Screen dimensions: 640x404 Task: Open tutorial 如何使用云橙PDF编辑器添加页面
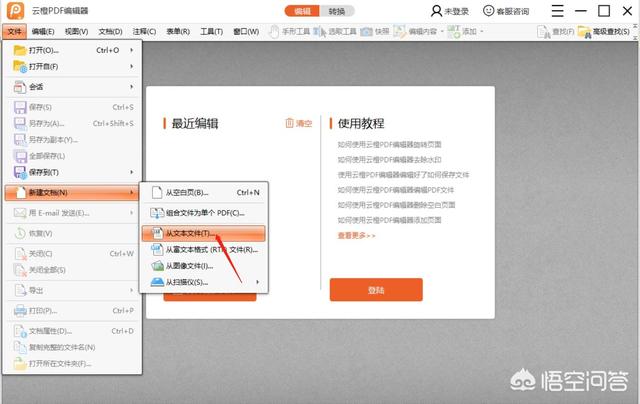[x=389, y=220]
